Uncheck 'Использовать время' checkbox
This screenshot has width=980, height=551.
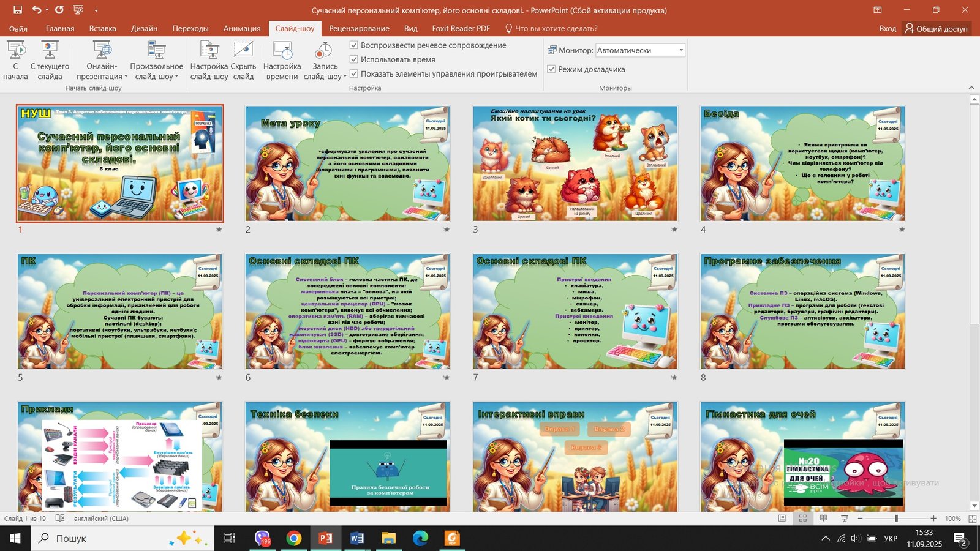(353, 59)
